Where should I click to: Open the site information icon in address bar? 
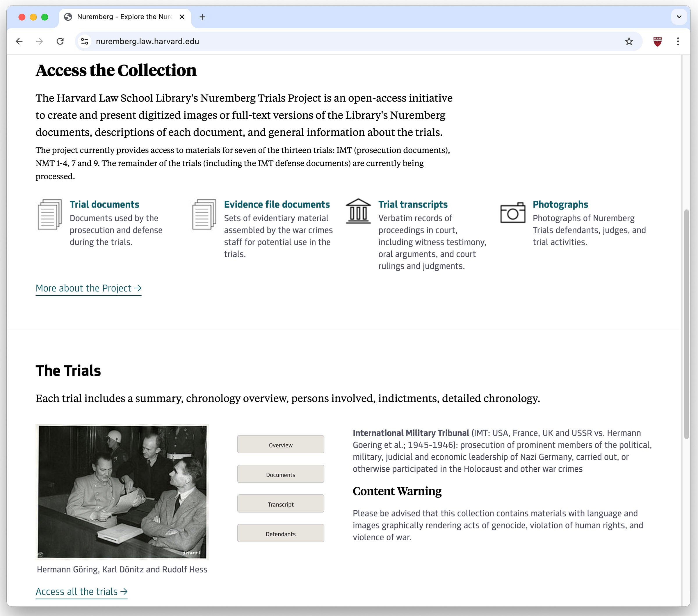(x=84, y=41)
